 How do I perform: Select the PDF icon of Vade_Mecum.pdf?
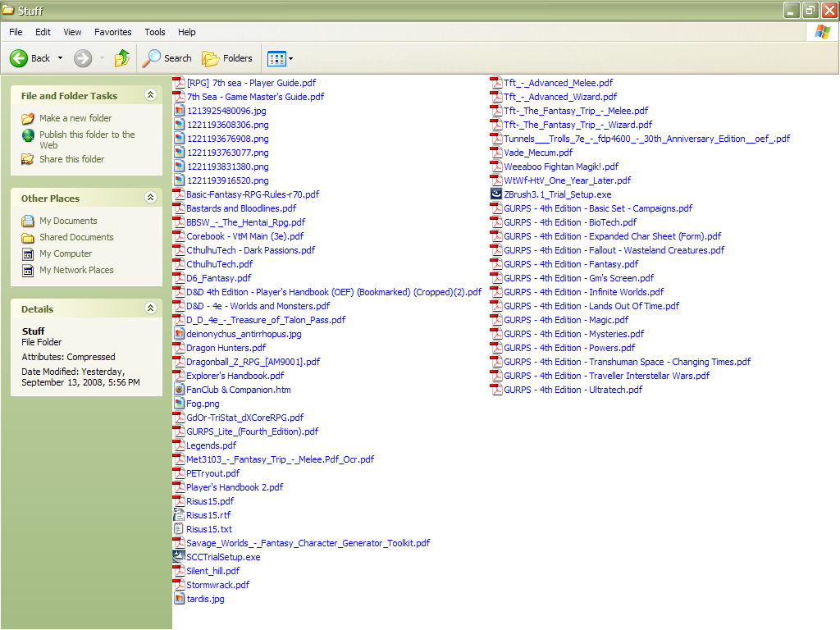pyautogui.click(x=496, y=153)
